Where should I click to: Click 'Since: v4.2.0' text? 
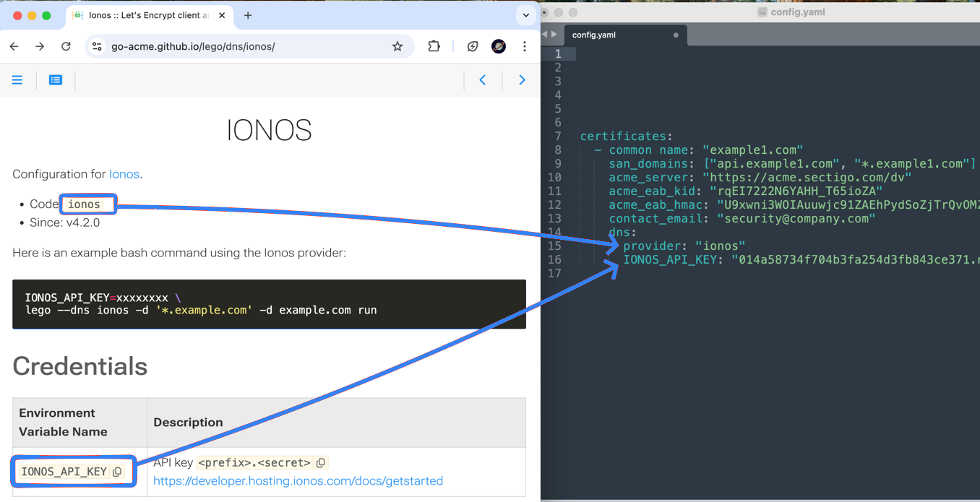tap(65, 222)
